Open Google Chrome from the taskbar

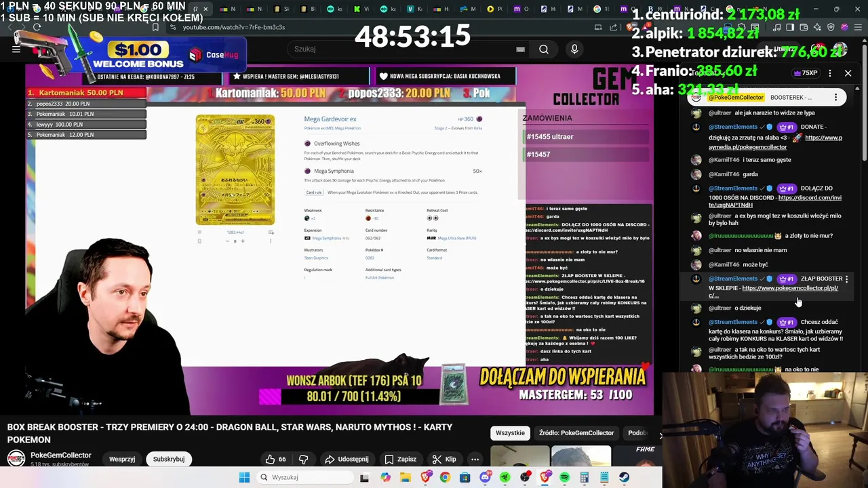[x=445, y=477]
